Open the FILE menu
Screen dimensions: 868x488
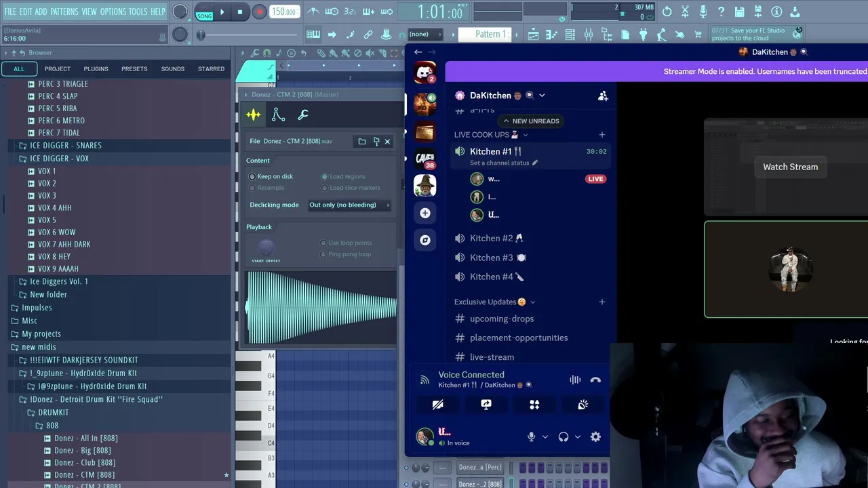click(x=10, y=12)
